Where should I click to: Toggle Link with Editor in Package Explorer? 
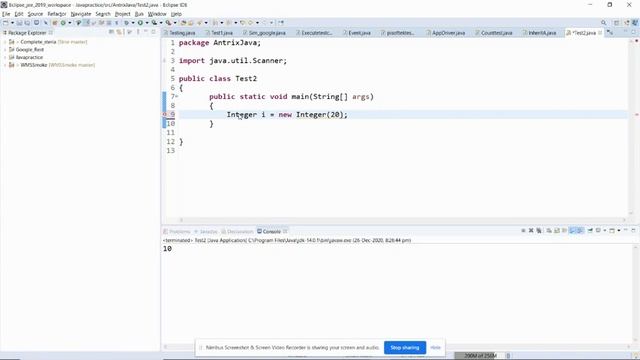tap(119, 32)
